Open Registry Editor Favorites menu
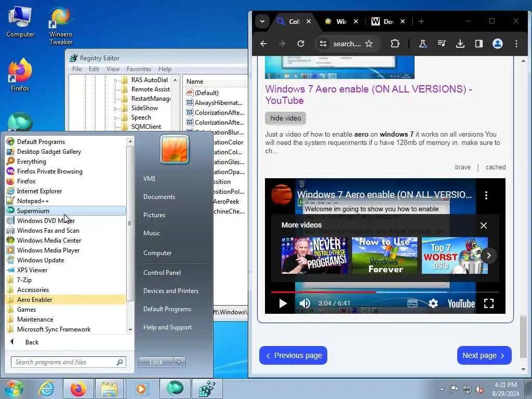This screenshot has height=399, width=532. coord(139,69)
